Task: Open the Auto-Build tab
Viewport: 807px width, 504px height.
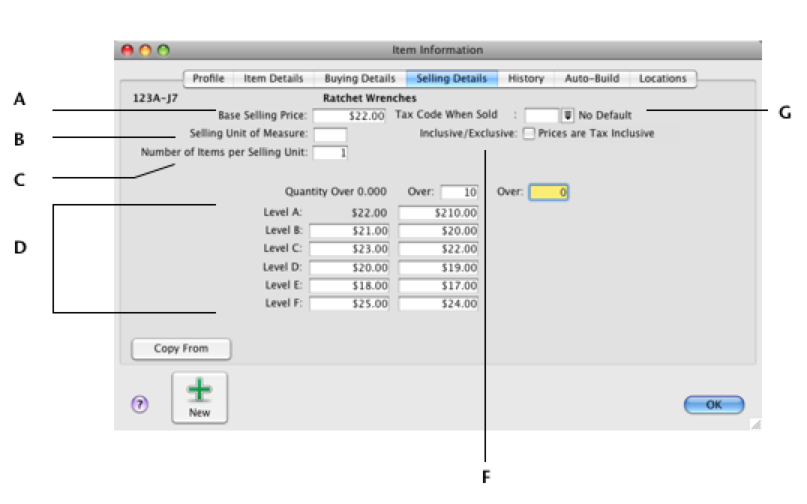Action: pyautogui.click(x=592, y=78)
